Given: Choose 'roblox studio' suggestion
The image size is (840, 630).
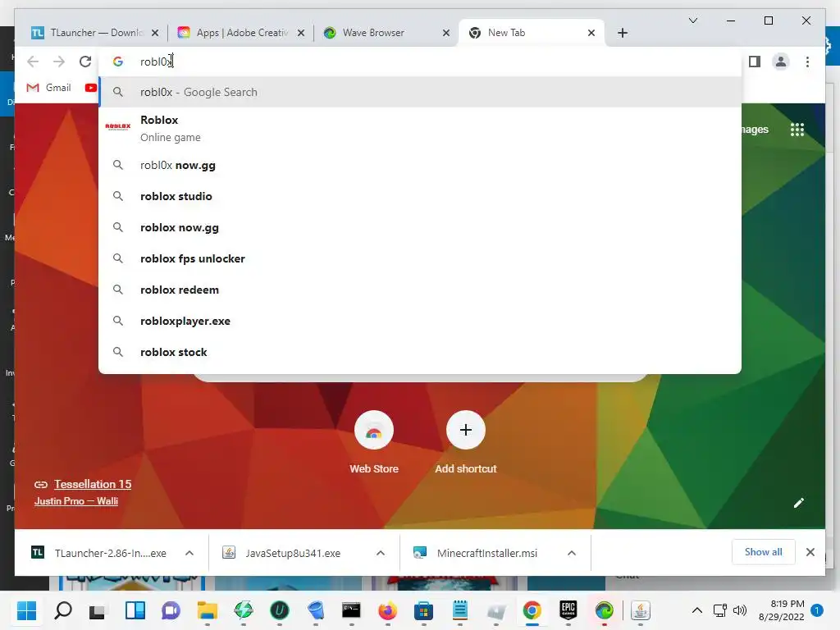Looking at the screenshot, I should [420, 197].
